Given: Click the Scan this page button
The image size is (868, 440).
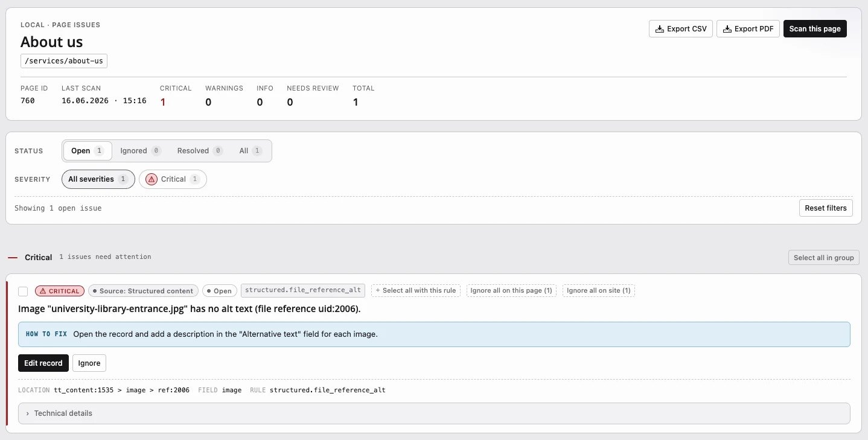Looking at the screenshot, I should 815,29.
